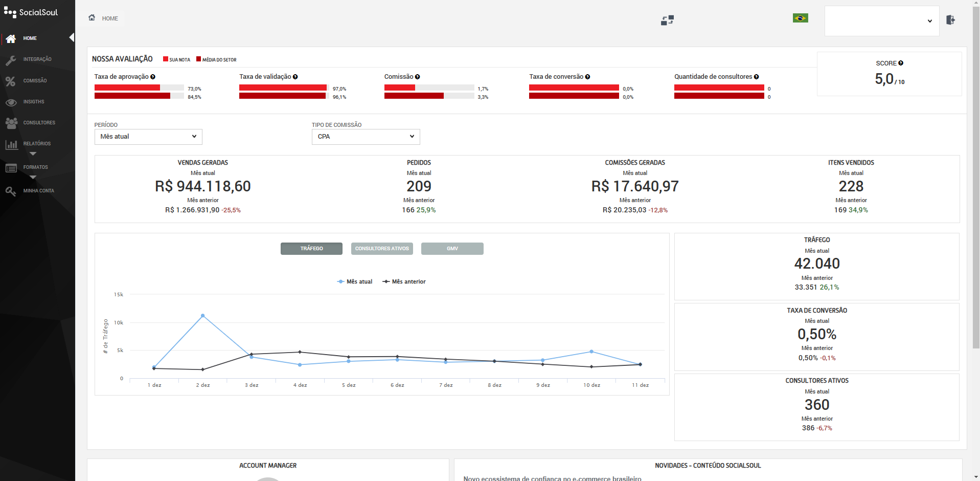The image size is (980, 481).
Task: Click the Tráfego value 42.040
Action: (x=817, y=264)
